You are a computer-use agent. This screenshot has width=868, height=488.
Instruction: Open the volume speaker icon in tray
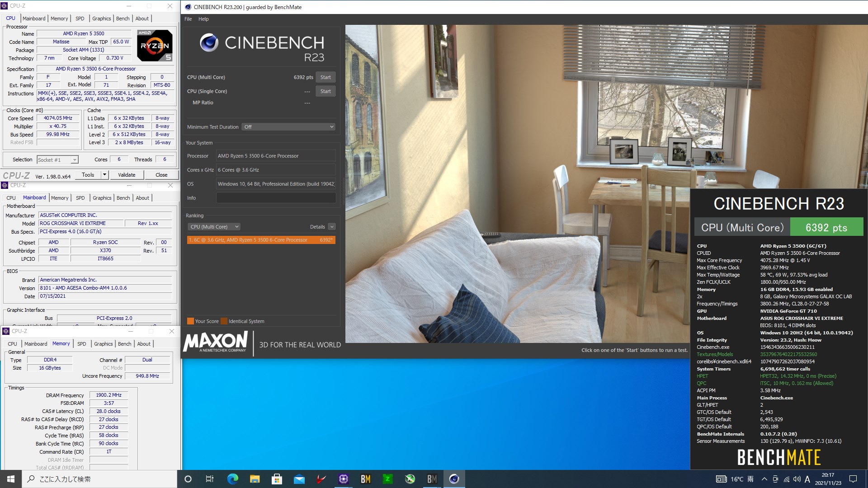pyautogui.click(x=797, y=479)
